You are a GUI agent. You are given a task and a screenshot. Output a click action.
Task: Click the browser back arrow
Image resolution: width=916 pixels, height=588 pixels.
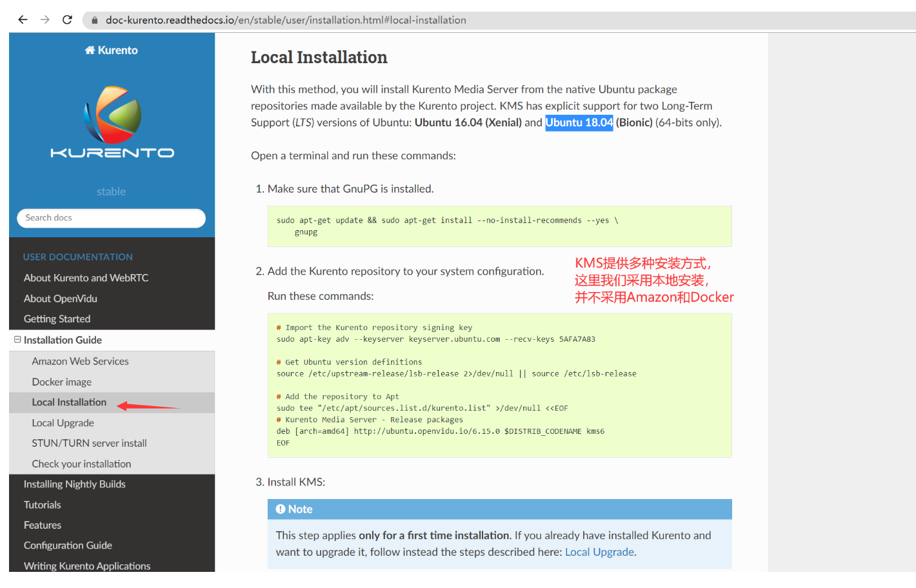[23, 20]
